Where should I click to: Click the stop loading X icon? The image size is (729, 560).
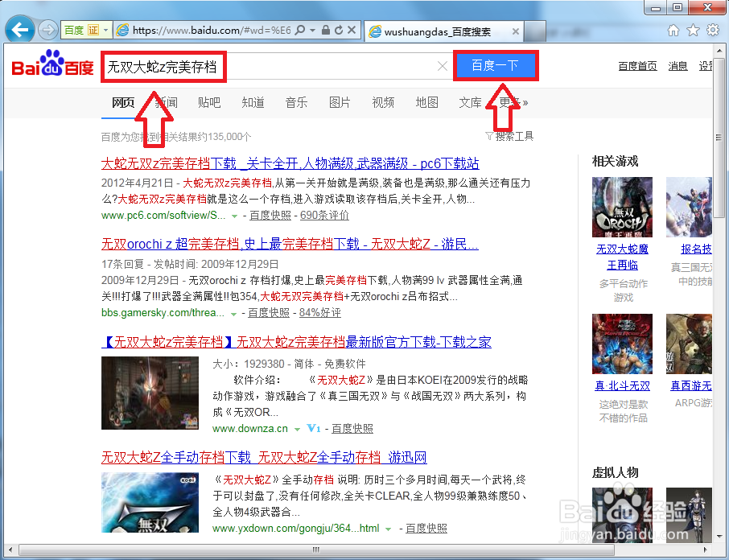point(352,31)
